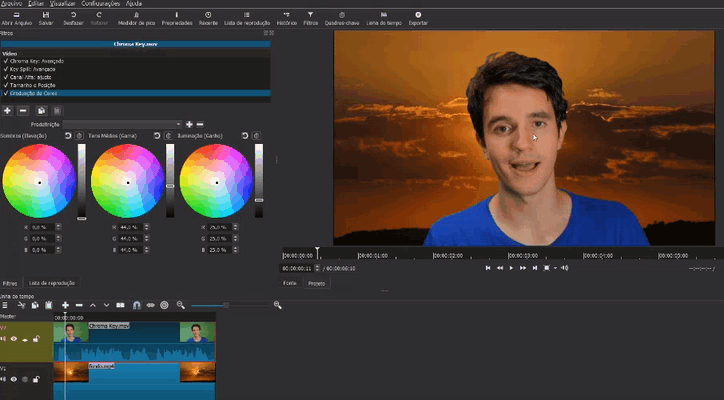Uncheck the Canal Alfa: ajuste filter
The width and height of the screenshot is (724, 400).
coord(6,77)
